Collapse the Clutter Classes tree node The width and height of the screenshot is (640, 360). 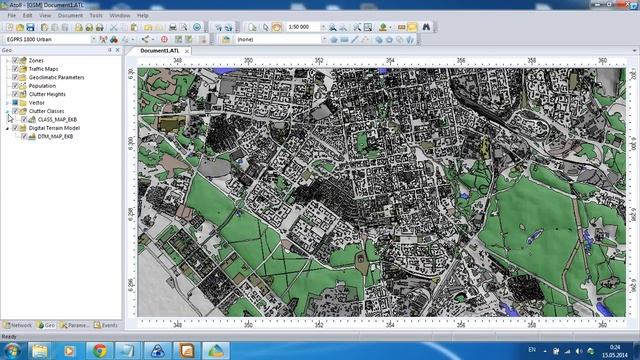7,111
